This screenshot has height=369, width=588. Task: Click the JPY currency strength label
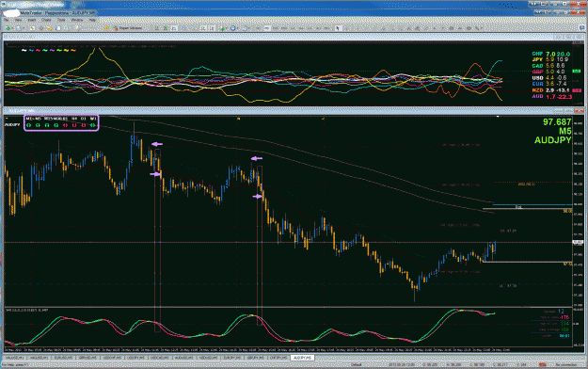click(x=537, y=59)
